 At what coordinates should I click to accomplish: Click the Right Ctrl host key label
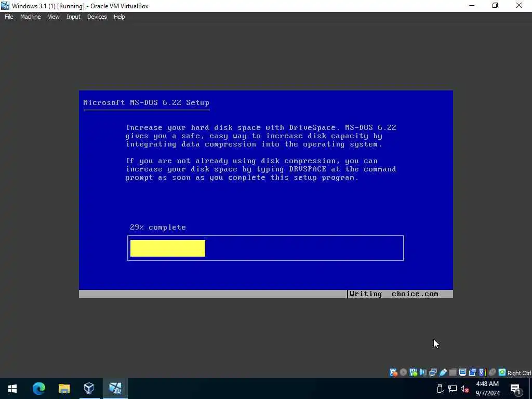tap(520, 373)
